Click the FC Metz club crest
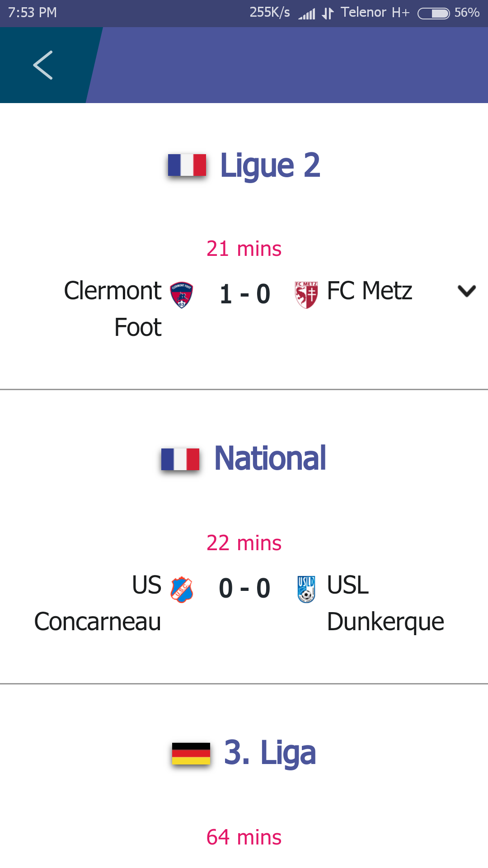 point(306,295)
